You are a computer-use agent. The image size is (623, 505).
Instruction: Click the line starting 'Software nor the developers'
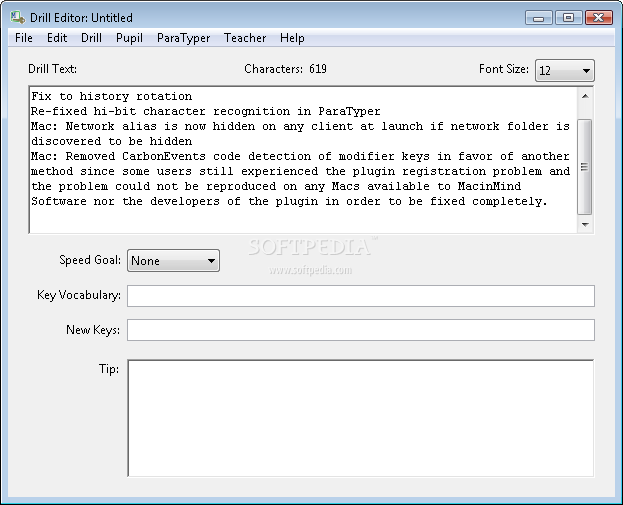click(x=289, y=201)
